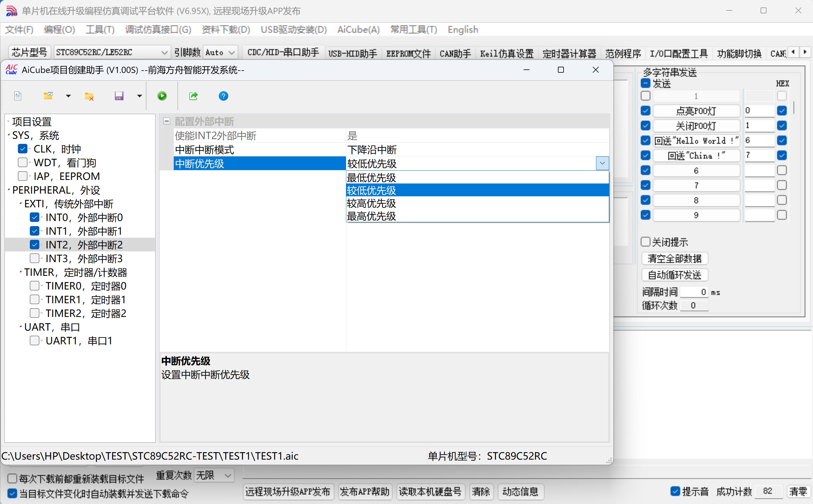813x504 pixels.
Task: Collapse the 配置外部中断 property group
Action: pos(167,121)
